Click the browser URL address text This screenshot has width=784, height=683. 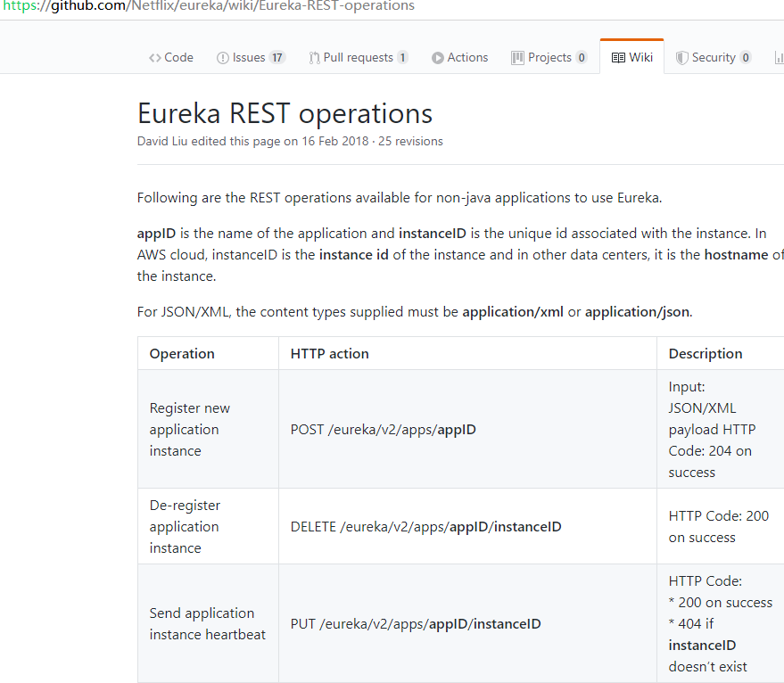(209, 6)
